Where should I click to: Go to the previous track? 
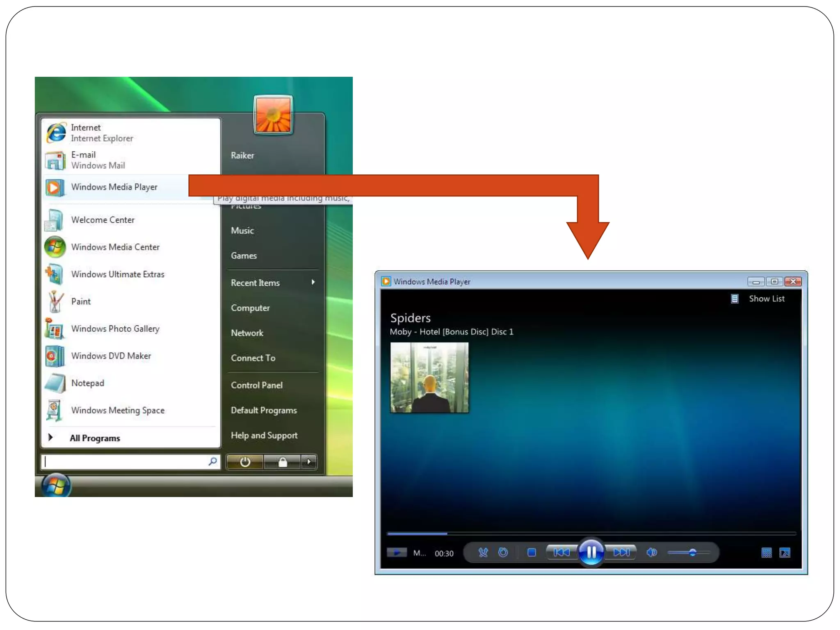pos(561,552)
